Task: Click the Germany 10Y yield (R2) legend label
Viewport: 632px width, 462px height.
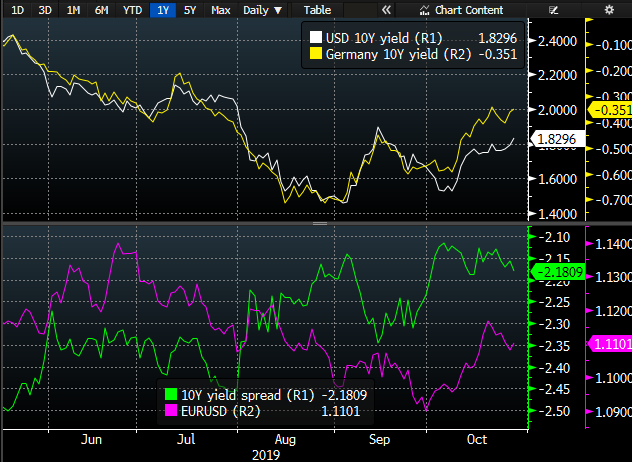Action: click(x=398, y=54)
